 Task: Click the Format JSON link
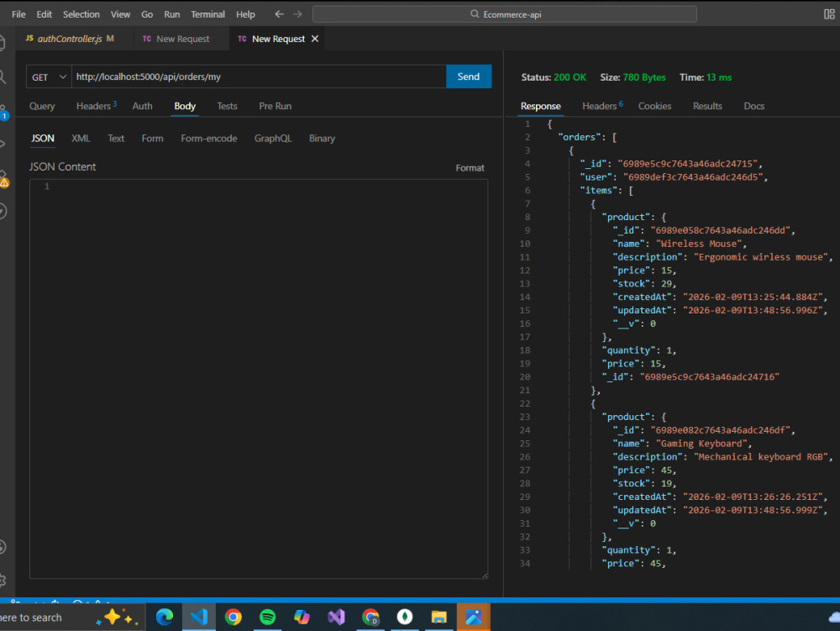click(x=470, y=168)
